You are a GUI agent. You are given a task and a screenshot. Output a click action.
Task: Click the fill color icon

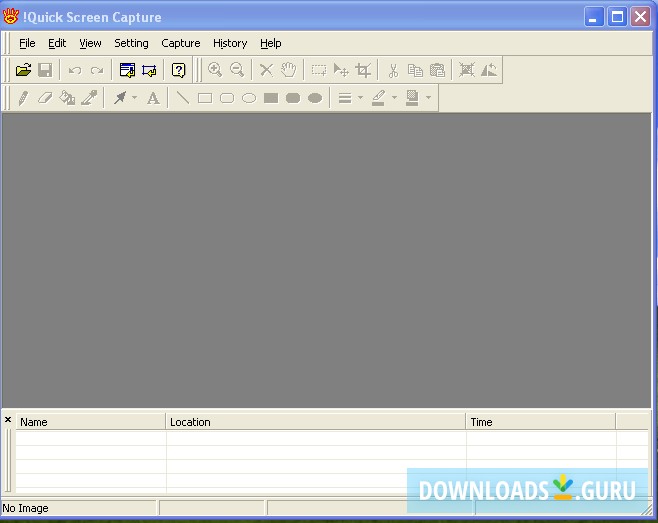(412, 98)
